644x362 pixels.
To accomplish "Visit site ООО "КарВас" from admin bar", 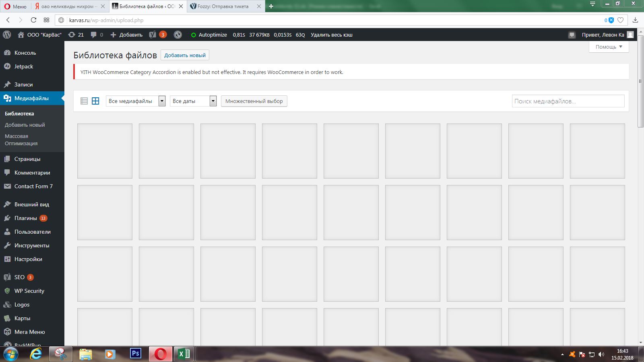I will pos(39,35).
